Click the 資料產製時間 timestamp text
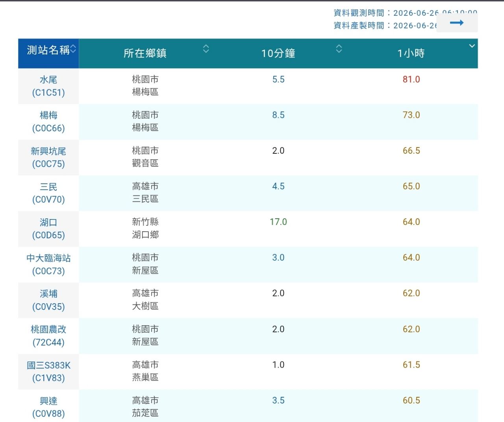The image size is (504, 422). tap(385, 26)
